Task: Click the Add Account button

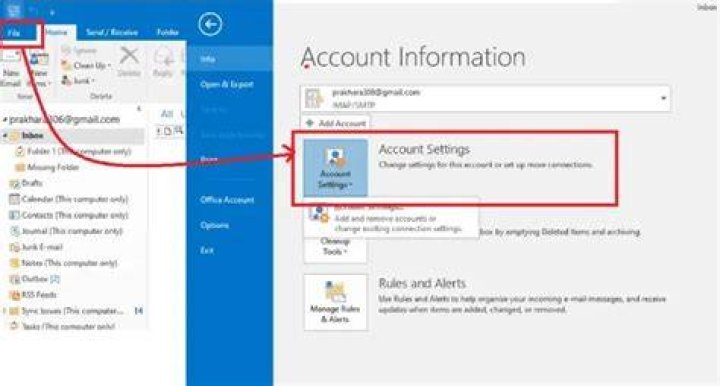Action: tap(336, 123)
